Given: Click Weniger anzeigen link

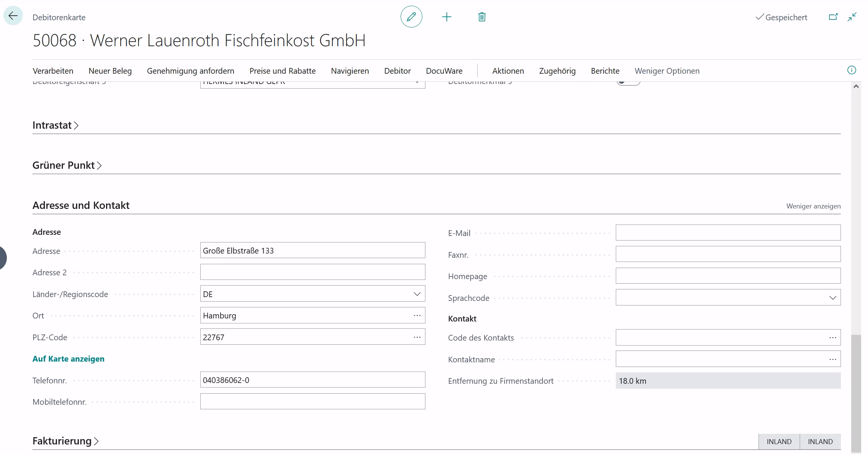Looking at the screenshot, I should click(x=813, y=206).
